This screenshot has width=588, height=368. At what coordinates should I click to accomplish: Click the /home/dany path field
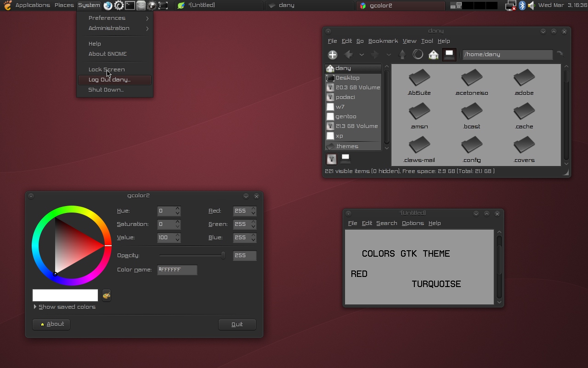tap(507, 54)
